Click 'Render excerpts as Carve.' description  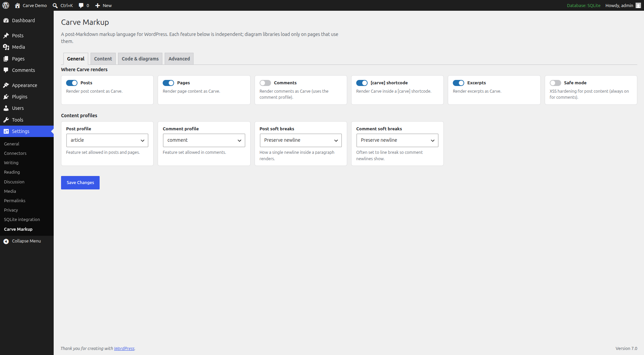click(477, 91)
